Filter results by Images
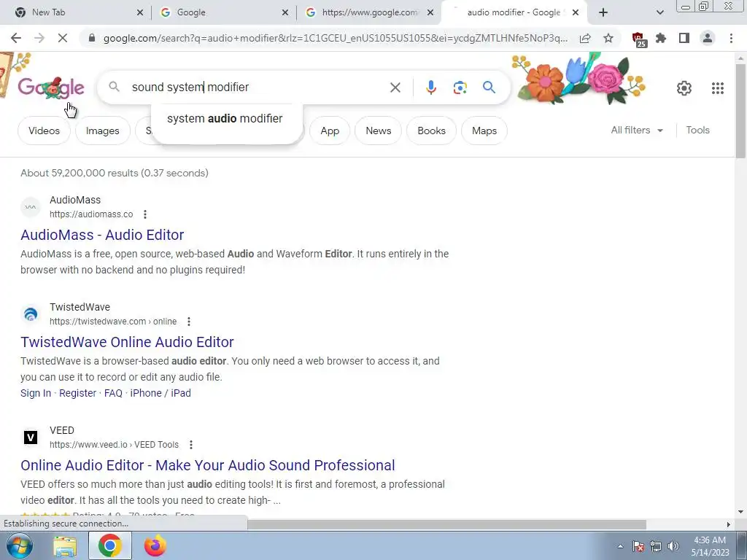This screenshot has height=560, width=747. coord(102,131)
